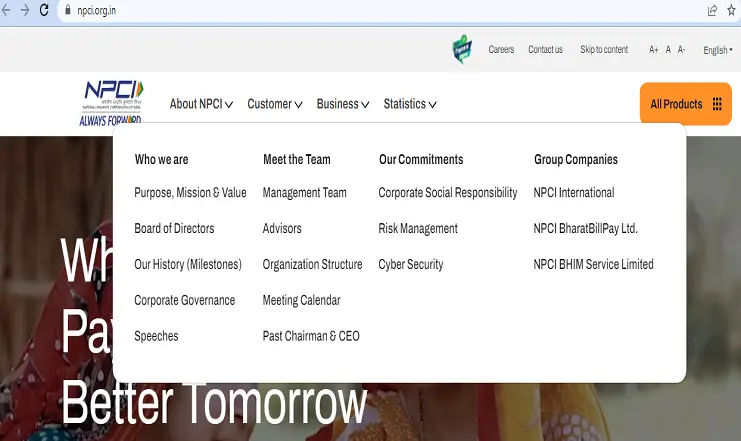Image resolution: width=741 pixels, height=441 pixels.
Task: Click the Who we are heading
Action: coord(161,160)
